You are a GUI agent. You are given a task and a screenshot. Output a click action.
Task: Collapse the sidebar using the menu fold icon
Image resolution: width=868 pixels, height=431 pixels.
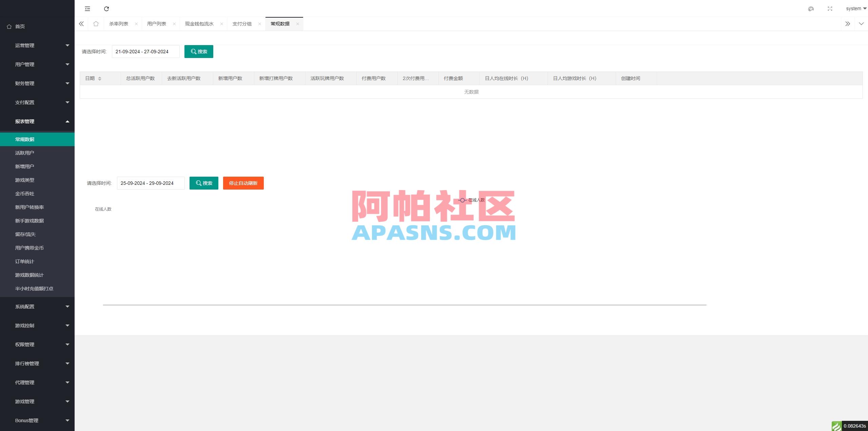[87, 8]
